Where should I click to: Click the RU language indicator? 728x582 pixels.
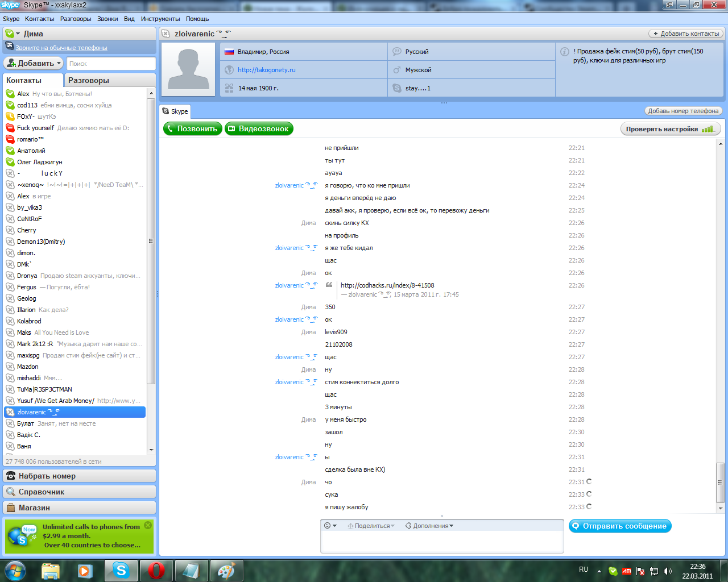(x=584, y=569)
